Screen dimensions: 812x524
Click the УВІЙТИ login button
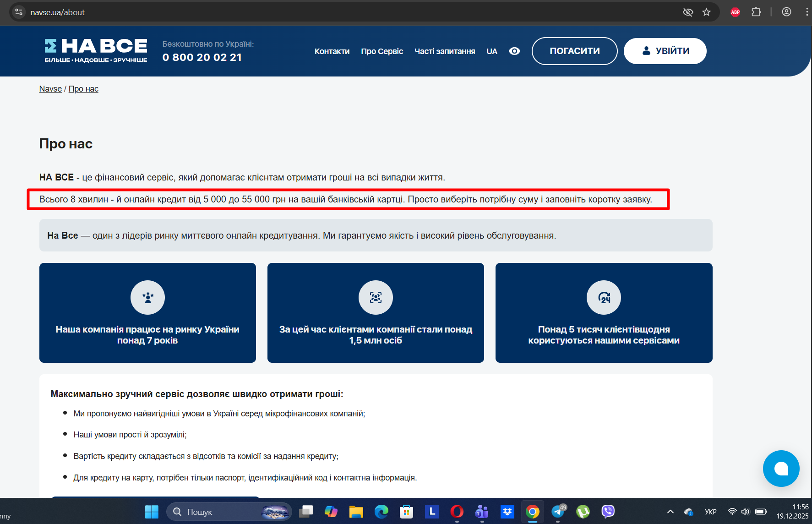click(x=665, y=51)
